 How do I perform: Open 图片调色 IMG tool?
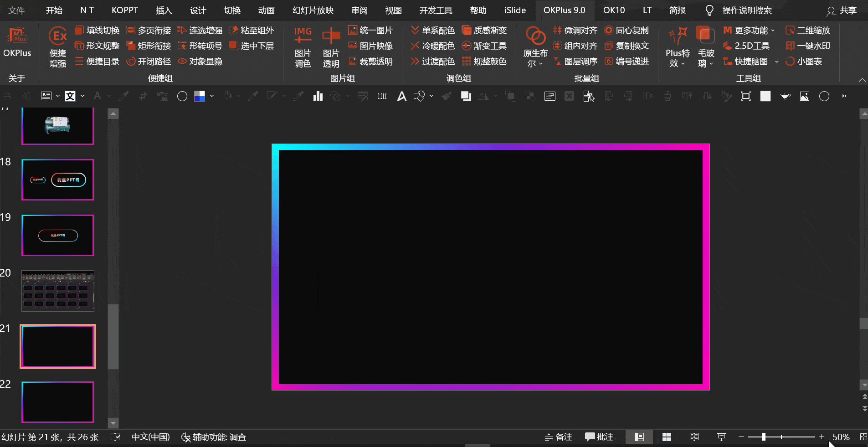pyautogui.click(x=303, y=46)
